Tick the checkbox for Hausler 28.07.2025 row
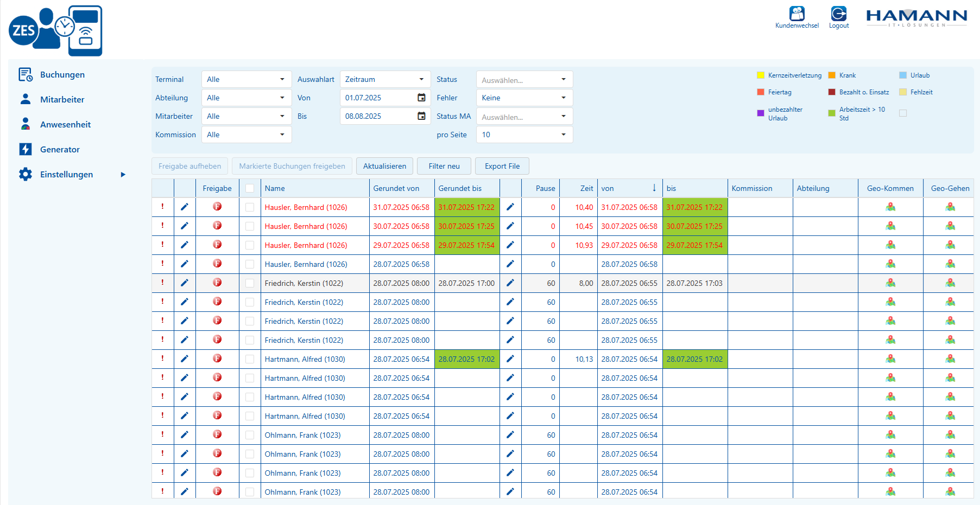This screenshot has width=980, height=505. [250, 264]
